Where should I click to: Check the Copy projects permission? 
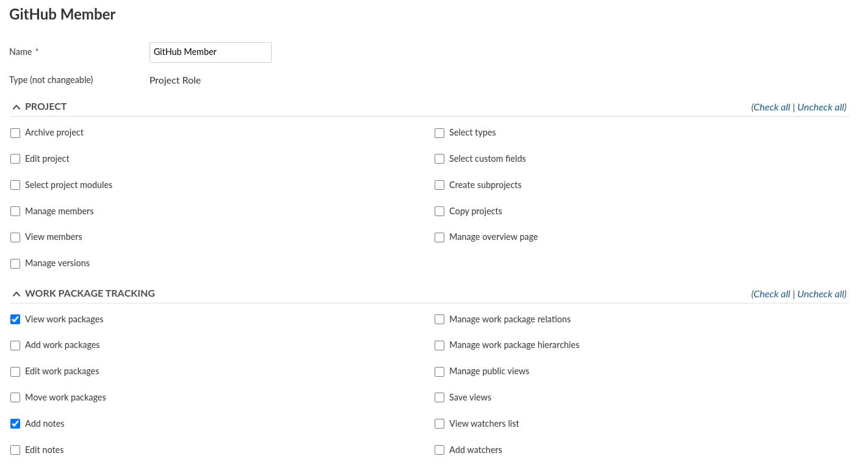coord(439,211)
